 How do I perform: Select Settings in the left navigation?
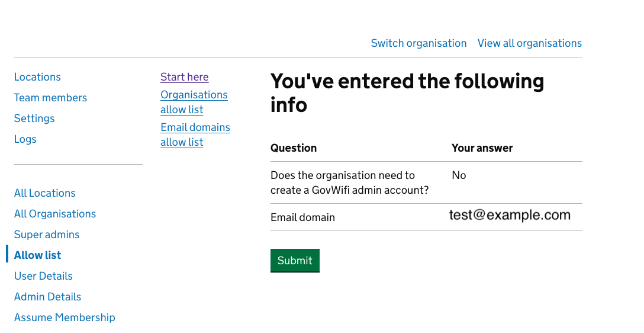(34, 119)
